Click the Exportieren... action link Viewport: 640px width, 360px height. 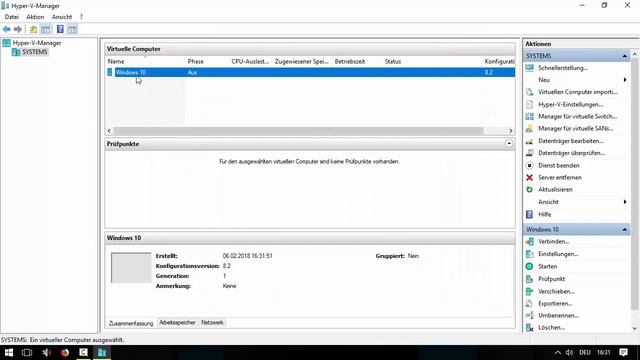555,304
